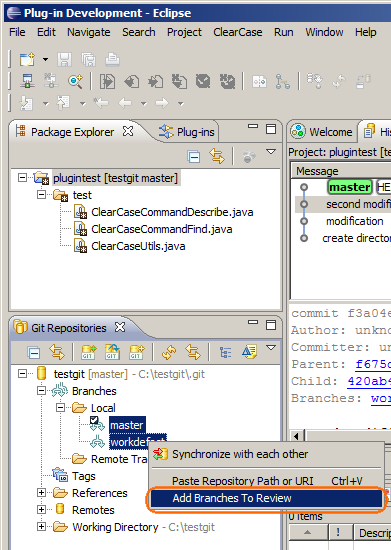The image size is (391, 550).
Task: Click the version tree toolbar icon
Action: click(283, 82)
